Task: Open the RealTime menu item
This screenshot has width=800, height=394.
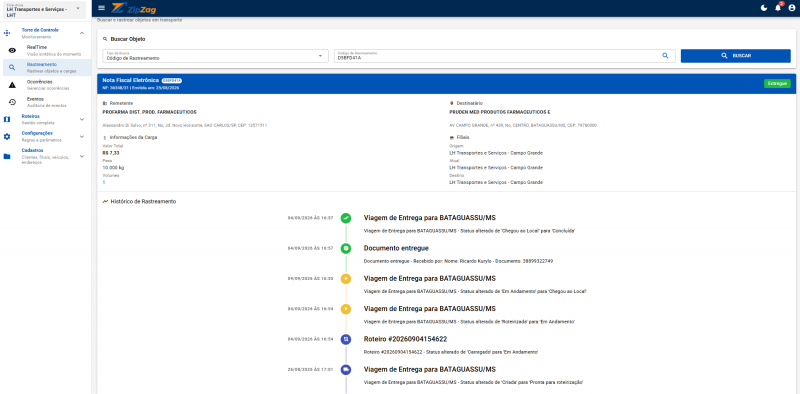Action: [x=47, y=50]
